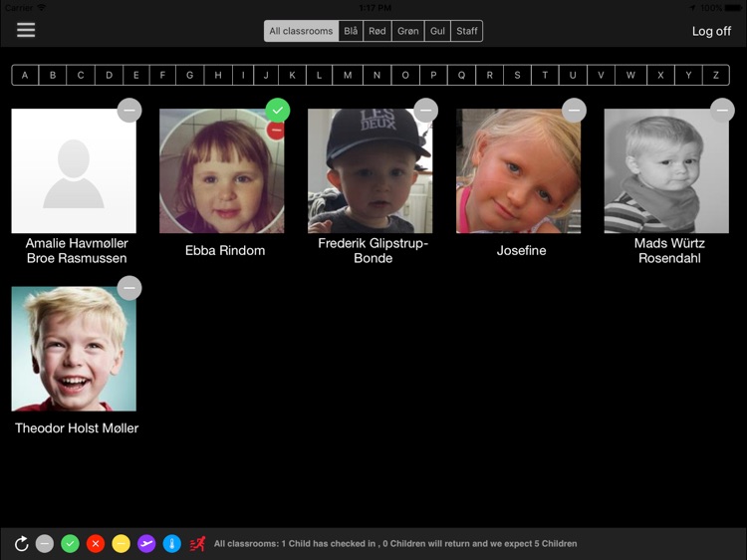Open Frederik Glipstrup-Bonde's photo
The image size is (747, 560).
pos(371,171)
